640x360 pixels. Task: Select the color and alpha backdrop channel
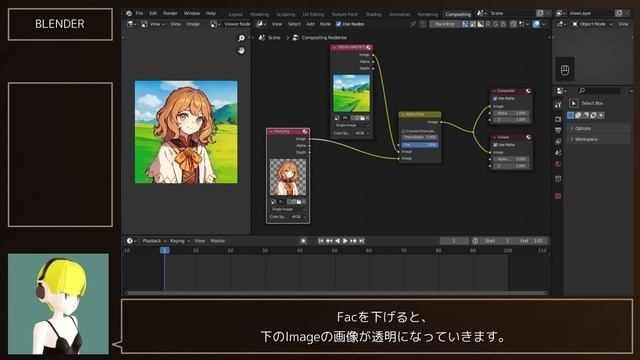465,24
